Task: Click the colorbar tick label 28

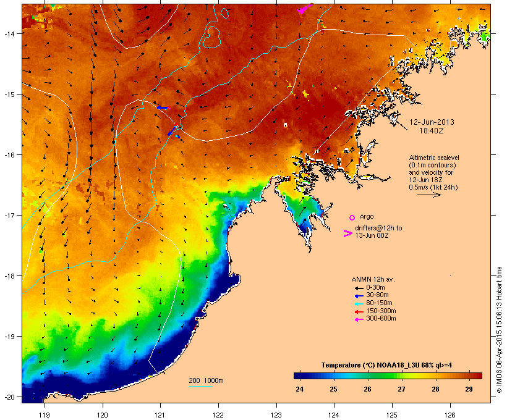Action: [x=435, y=389]
